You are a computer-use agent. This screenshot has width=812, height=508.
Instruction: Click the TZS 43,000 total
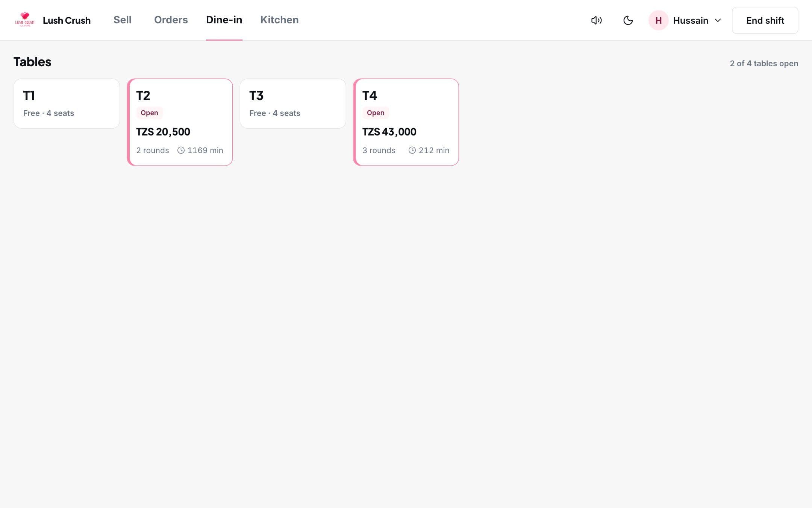pyautogui.click(x=389, y=132)
